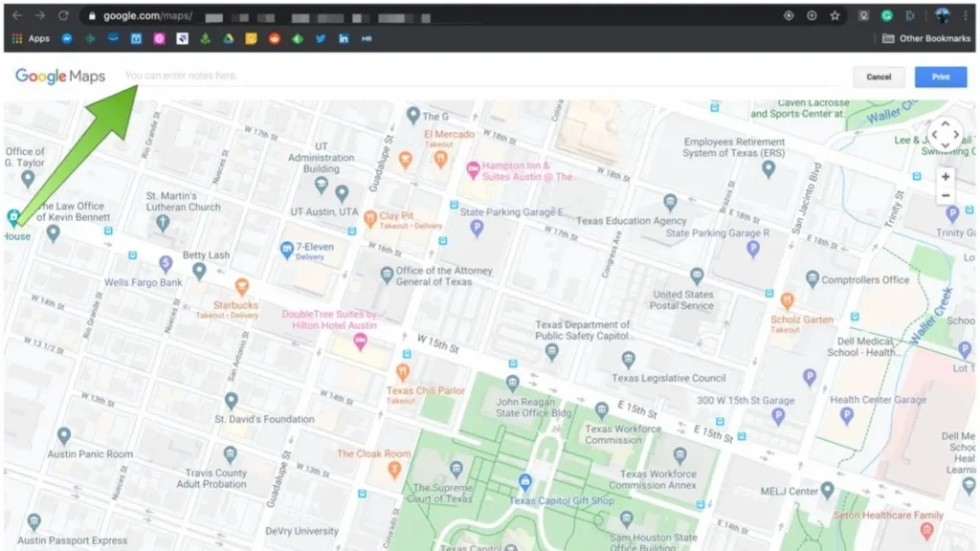Select the Texas Capitol Gift Shop pin
Screen dimensions: 980x551
point(525,482)
